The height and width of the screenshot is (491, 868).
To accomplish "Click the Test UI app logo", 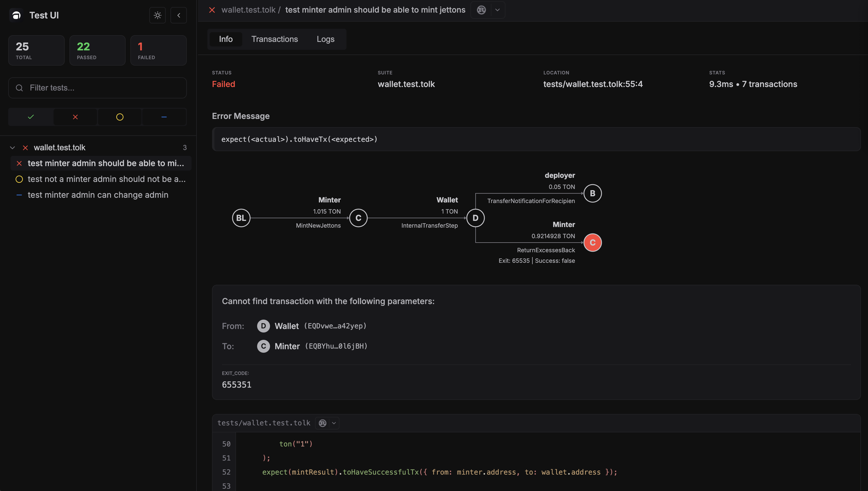I will 16,15.
